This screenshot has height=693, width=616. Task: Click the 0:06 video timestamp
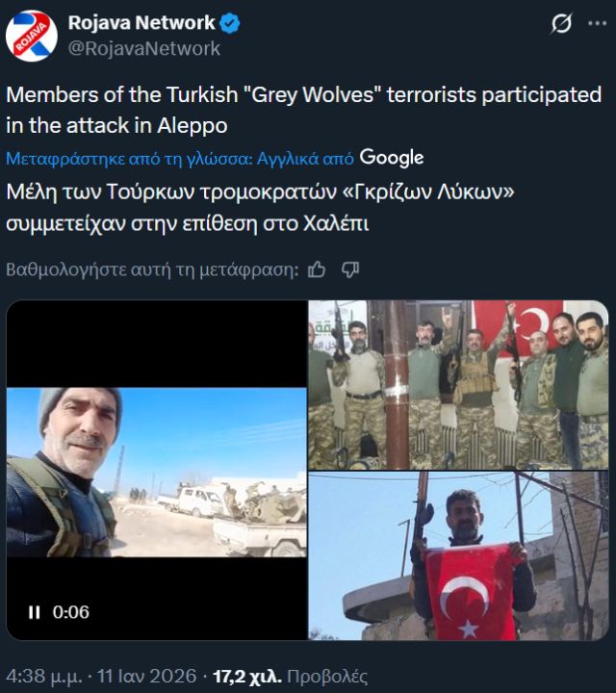[x=70, y=612]
